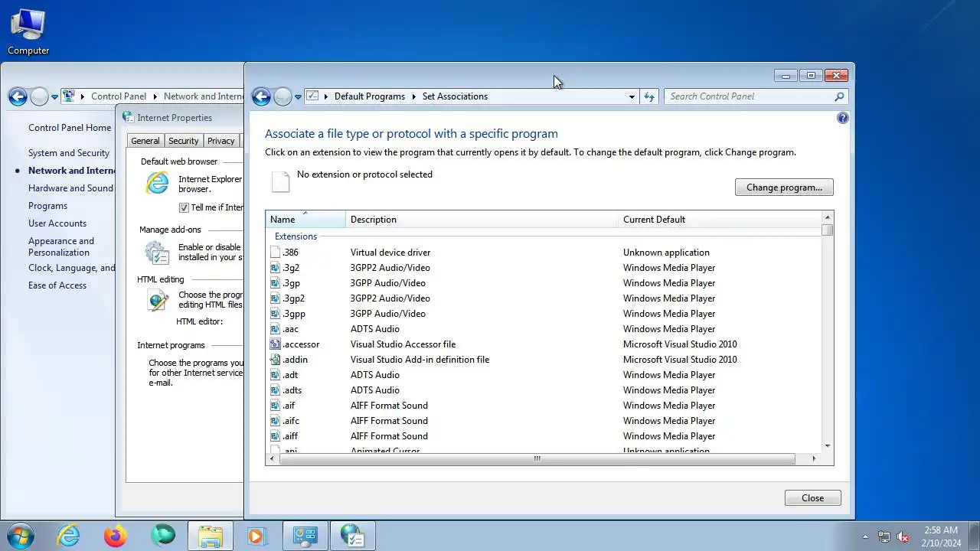Click Control Panel in the background breadcrumb
The image size is (980, 551).
(119, 96)
